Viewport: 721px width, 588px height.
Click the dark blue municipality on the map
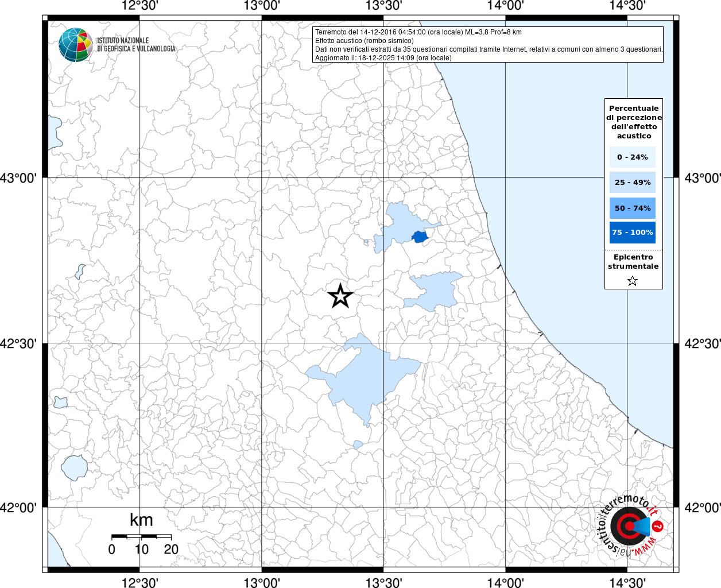(420, 237)
